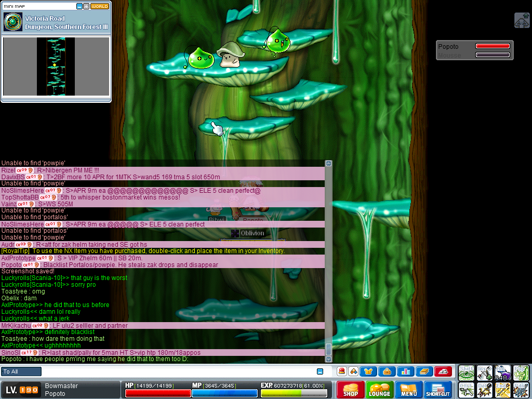The width and height of the screenshot is (532, 399).
Task: Click the Pup dragon skill quickslot
Action: [520, 373]
